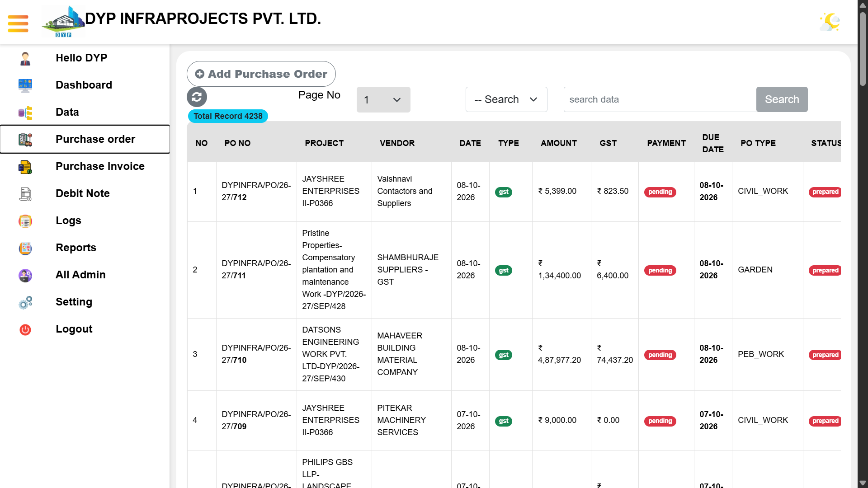Open the Dashboard menu item
The image size is (868, 488).
(x=84, y=85)
